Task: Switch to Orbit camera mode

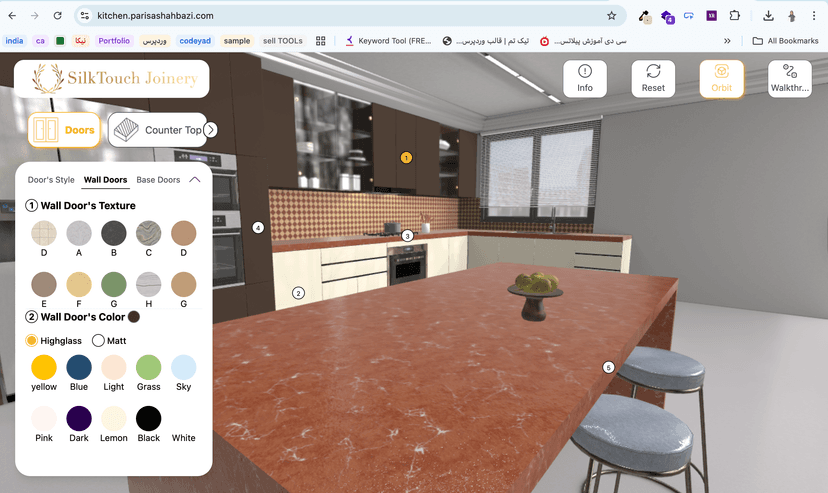Action: pyautogui.click(x=721, y=79)
